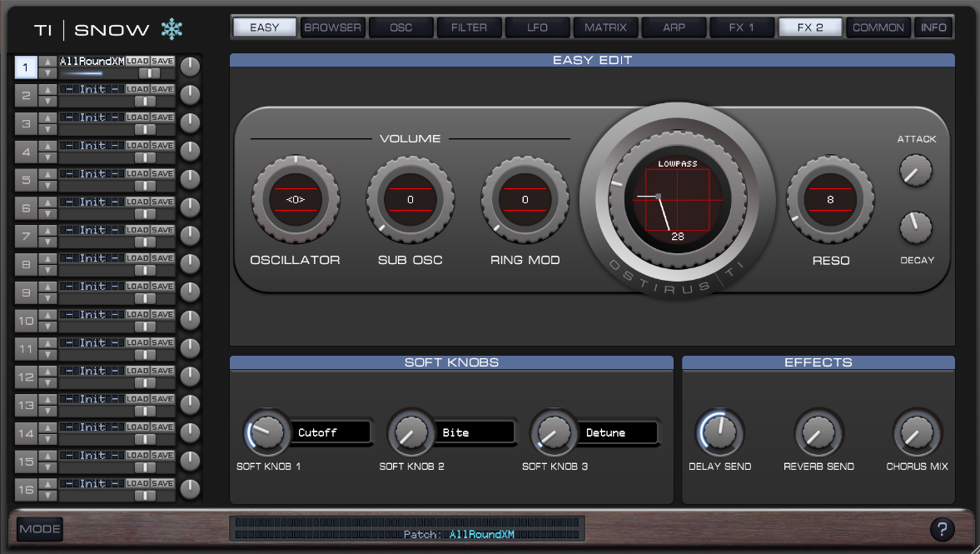The height and width of the screenshot is (554, 980).
Task: Save the part 1 patch AllRoundXM
Action: [162, 61]
